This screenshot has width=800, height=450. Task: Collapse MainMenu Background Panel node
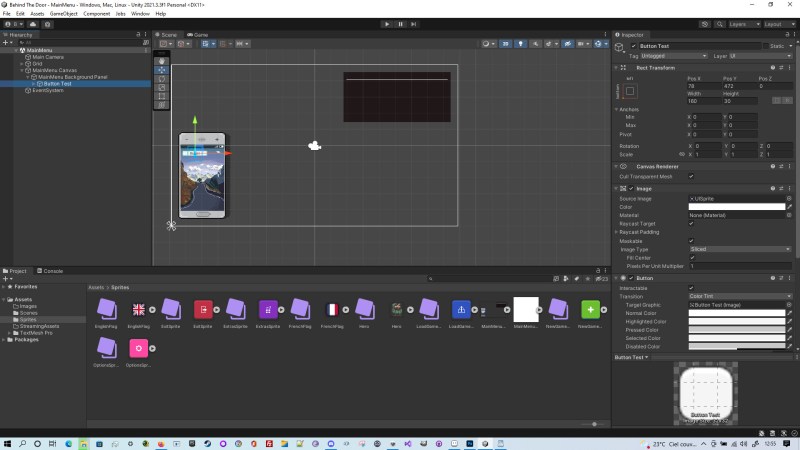coord(28,77)
